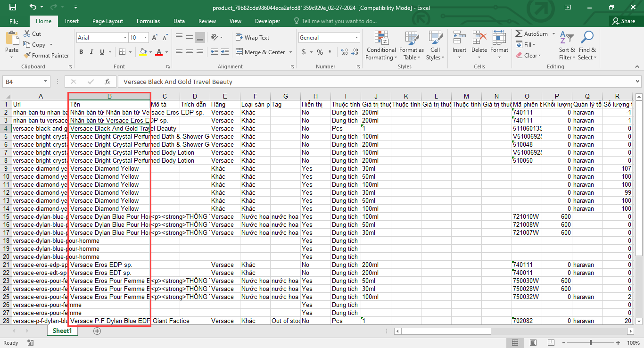The image size is (644, 348).
Task: Expand the font name dropdown showing Arial
Action: coord(125,38)
